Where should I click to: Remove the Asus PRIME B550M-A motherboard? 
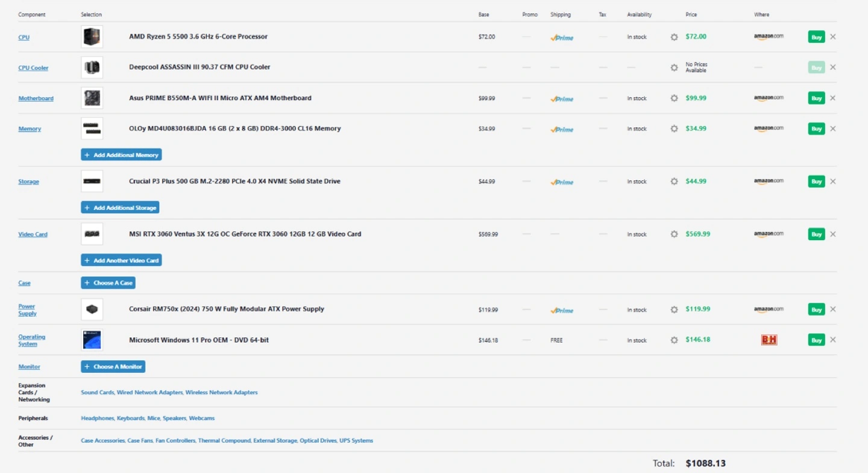pyautogui.click(x=833, y=98)
